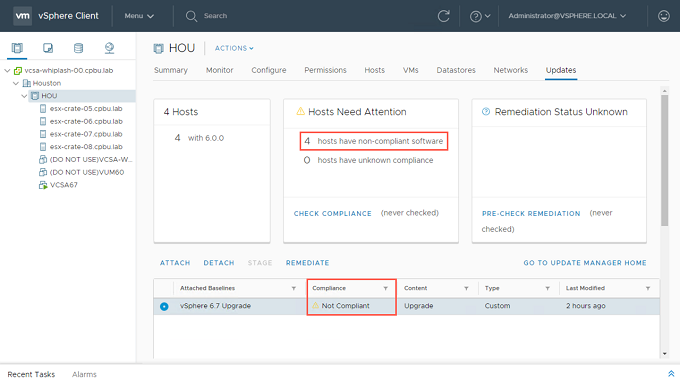The width and height of the screenshot is (680, 382).
Task: Open the ACTIONS dropdown for HOU
Action: [x=234, y=48]
